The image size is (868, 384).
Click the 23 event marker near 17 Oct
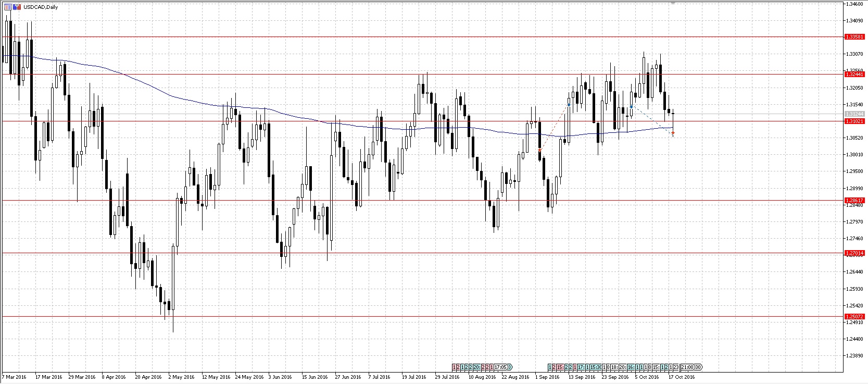(675, 367)
